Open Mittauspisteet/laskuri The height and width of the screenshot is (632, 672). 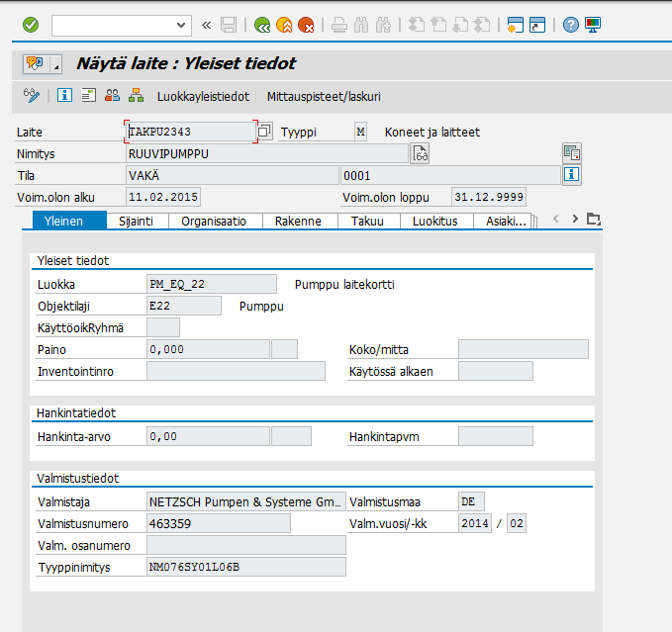click(324, 97)
